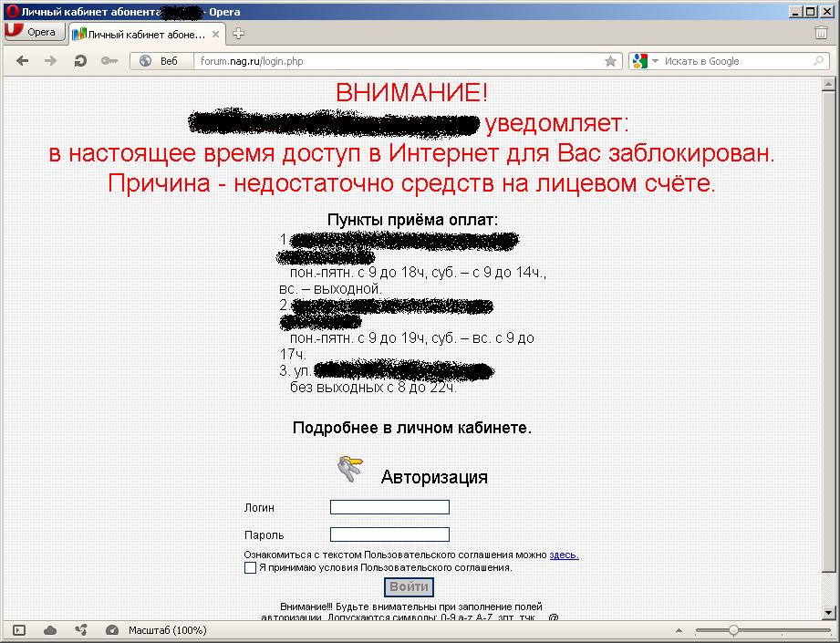The width and height of the screenshot is (840, 643).
Task: Click the Пароль input field
Action: [389, 534]
